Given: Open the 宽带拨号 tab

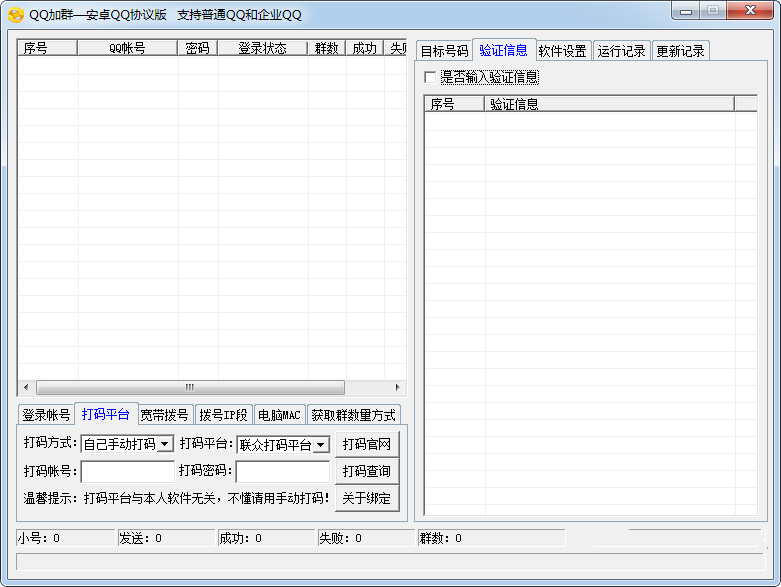Looking at the screenshot, I should click(x=164, y=415).
